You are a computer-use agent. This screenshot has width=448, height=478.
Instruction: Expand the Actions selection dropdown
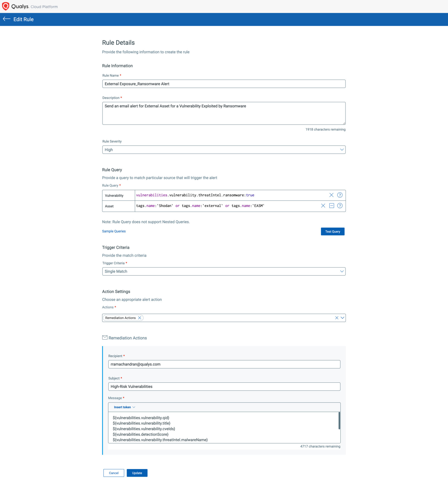pos(343,318)
